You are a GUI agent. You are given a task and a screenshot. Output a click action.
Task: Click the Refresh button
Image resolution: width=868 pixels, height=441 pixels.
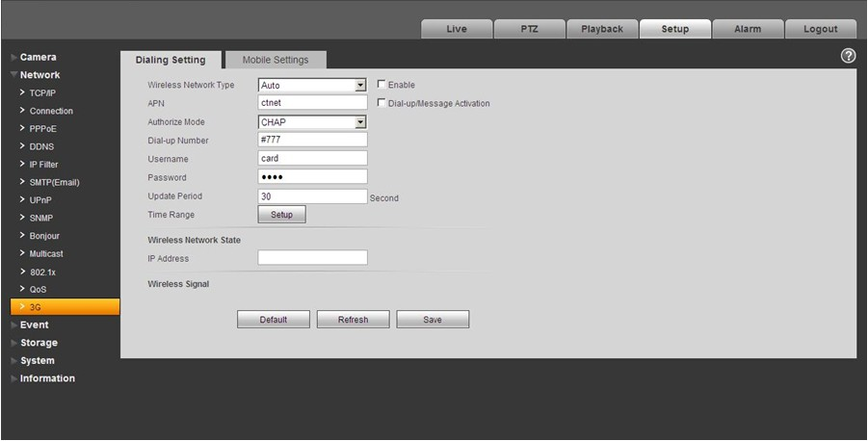pos(353,320)
